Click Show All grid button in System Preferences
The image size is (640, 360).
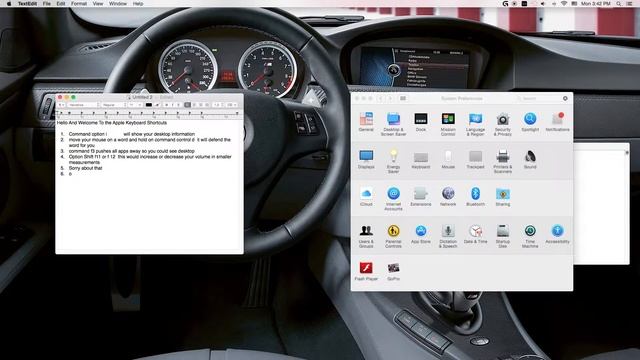(403, 98)
